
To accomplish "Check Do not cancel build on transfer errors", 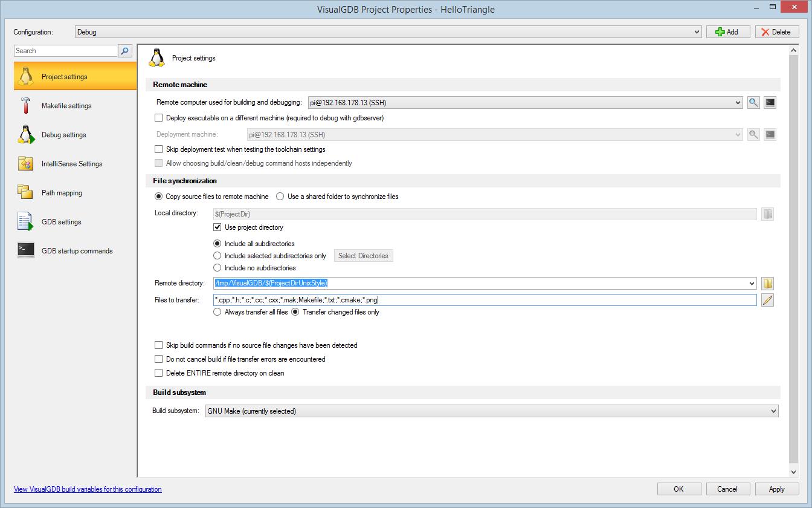I will [159, 359].
